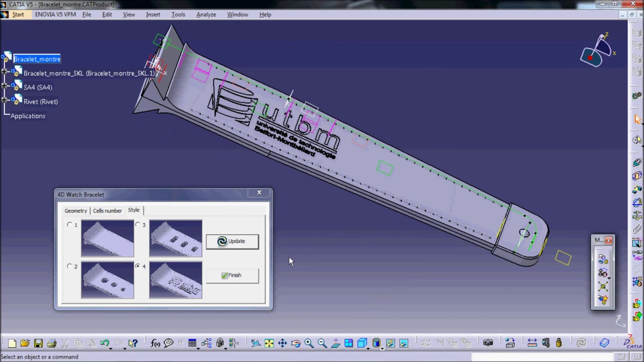Save with the floppy disk icon
This screenshot has height=362, width=644.
click(x=38, y=343)
